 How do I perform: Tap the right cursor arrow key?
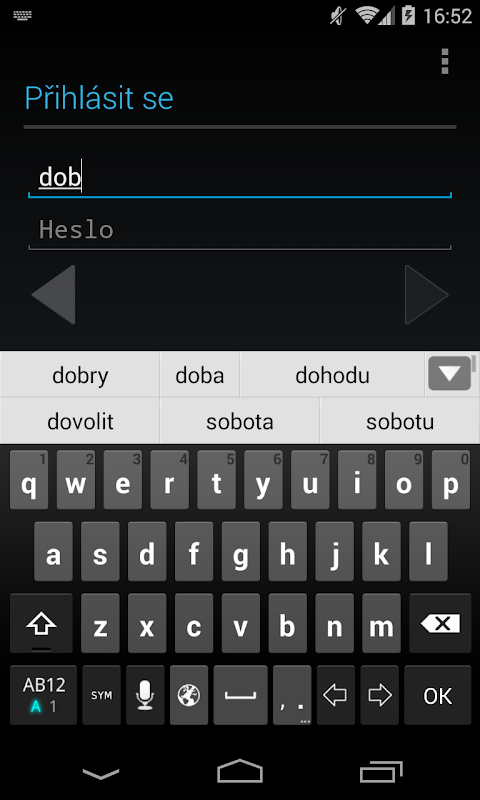pos(379,694)
